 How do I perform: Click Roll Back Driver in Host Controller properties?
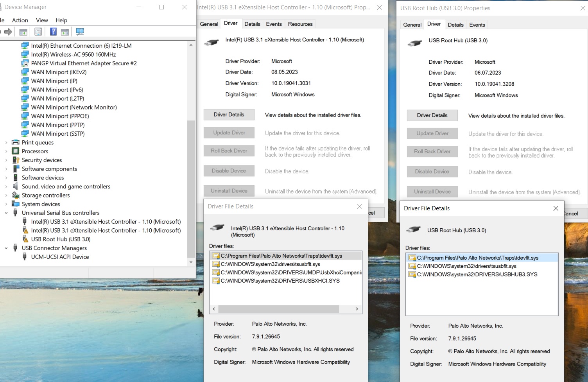point(229,151)
